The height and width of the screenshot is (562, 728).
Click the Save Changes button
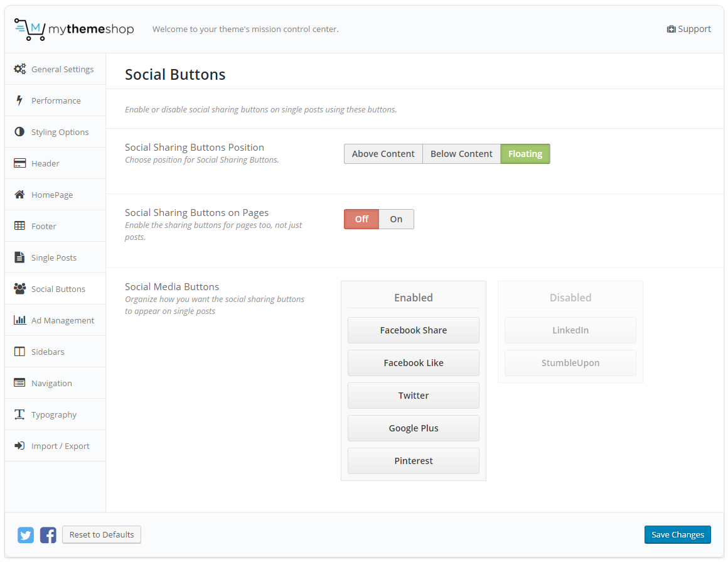click(x=677, y=535)
